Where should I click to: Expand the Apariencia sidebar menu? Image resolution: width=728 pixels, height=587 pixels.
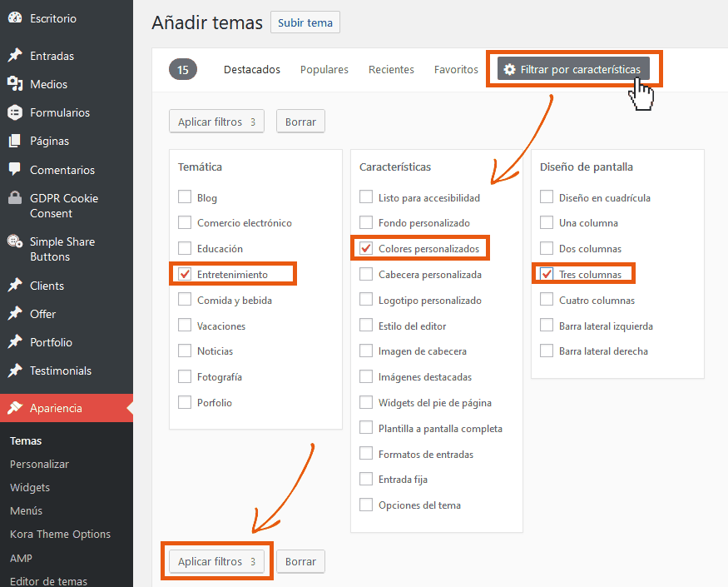pos(56,408)
